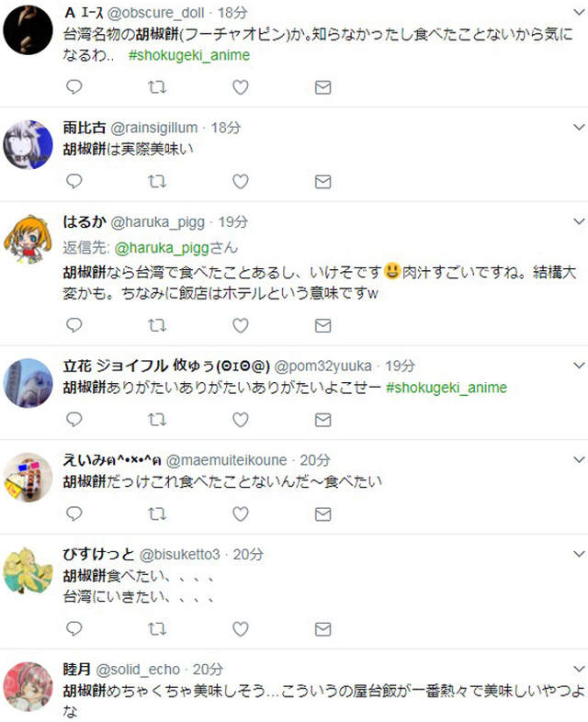Image resolution: width=588 pixels, height=722 pixels.
Task: Reply to obscure_doll's tweet
Action: (x=75, y=87)
